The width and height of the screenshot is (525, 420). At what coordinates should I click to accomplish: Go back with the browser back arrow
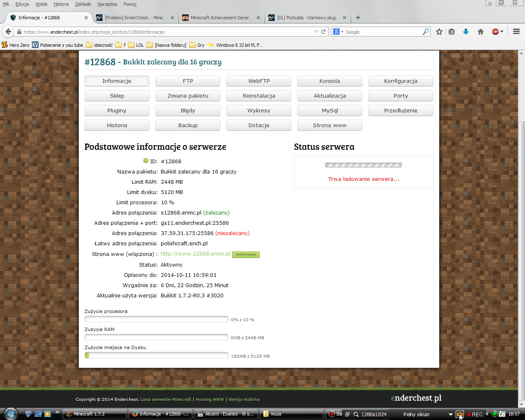point(8,32)
